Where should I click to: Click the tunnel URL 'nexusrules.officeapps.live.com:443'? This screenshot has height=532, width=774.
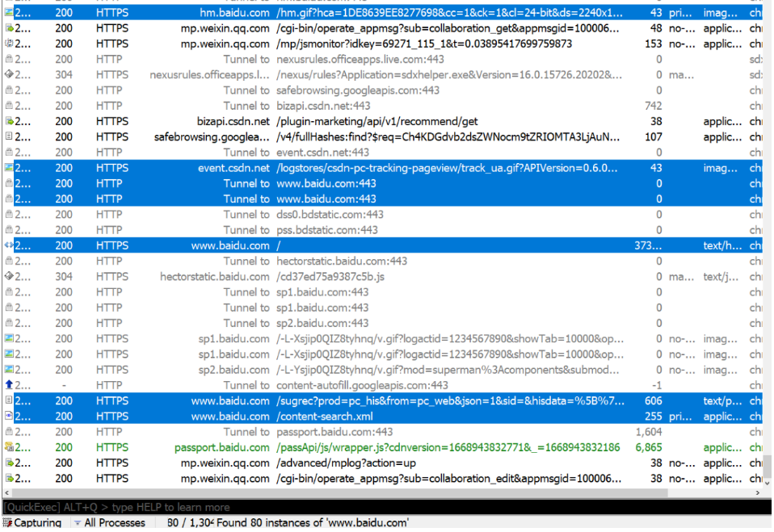coord(360,59)
